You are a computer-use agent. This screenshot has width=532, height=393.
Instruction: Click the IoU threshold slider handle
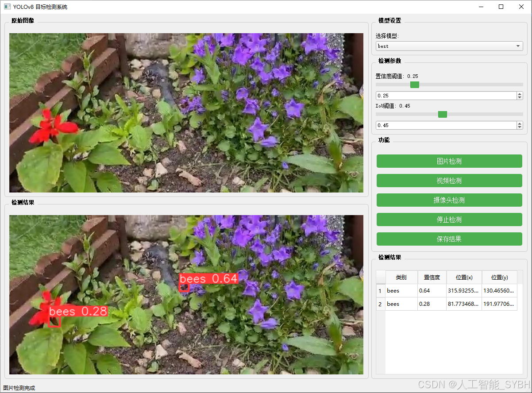[x=442, y=114]
